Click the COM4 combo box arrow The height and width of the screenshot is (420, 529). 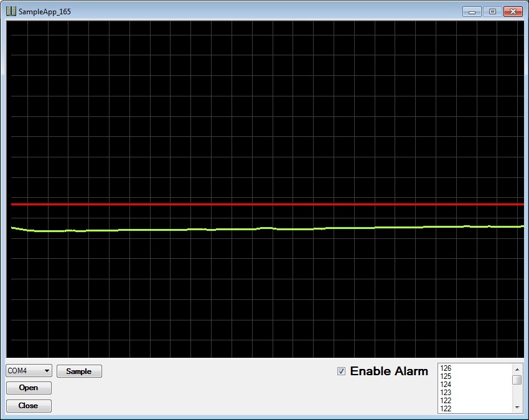pos(47,371)
